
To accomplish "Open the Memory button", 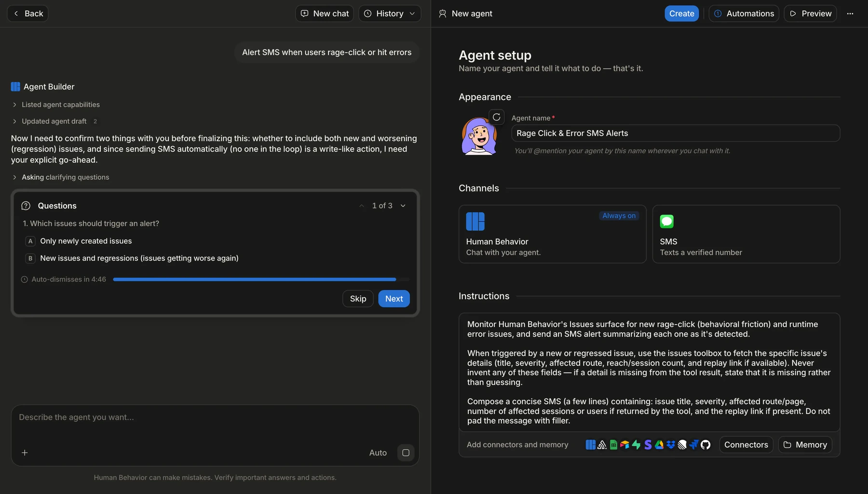I will click(x=805, y=445).
